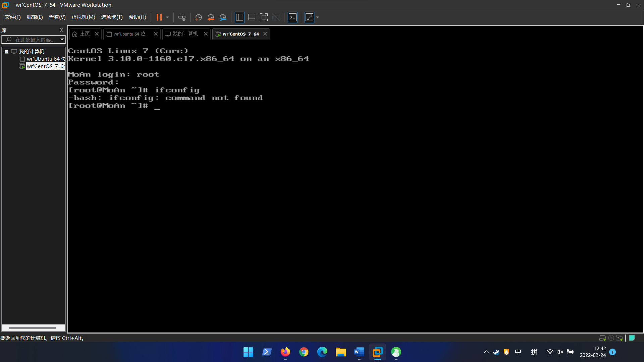Expand stretch display options arrow
644x362 pixels.
pos(318,17)
